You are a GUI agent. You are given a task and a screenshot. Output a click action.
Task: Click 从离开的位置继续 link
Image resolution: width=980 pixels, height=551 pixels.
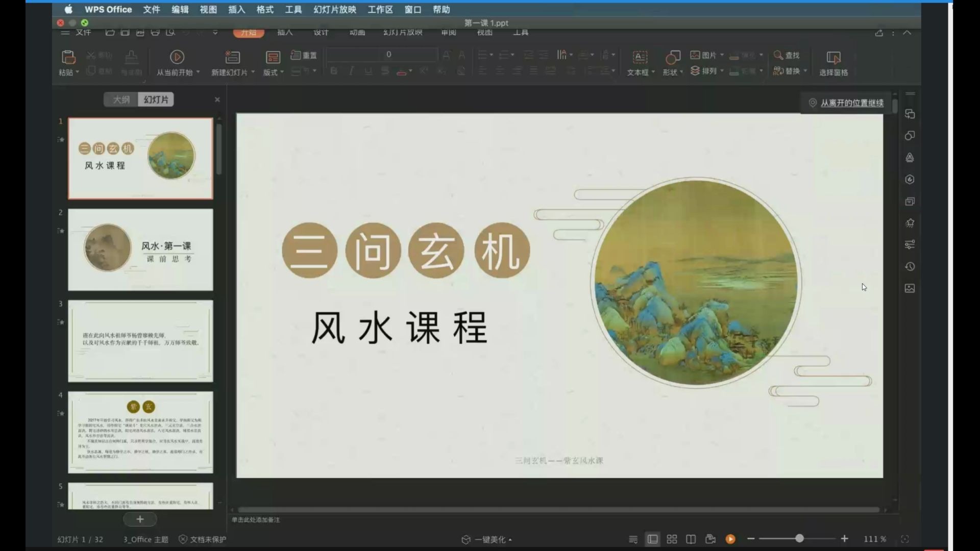click(852, 103)
